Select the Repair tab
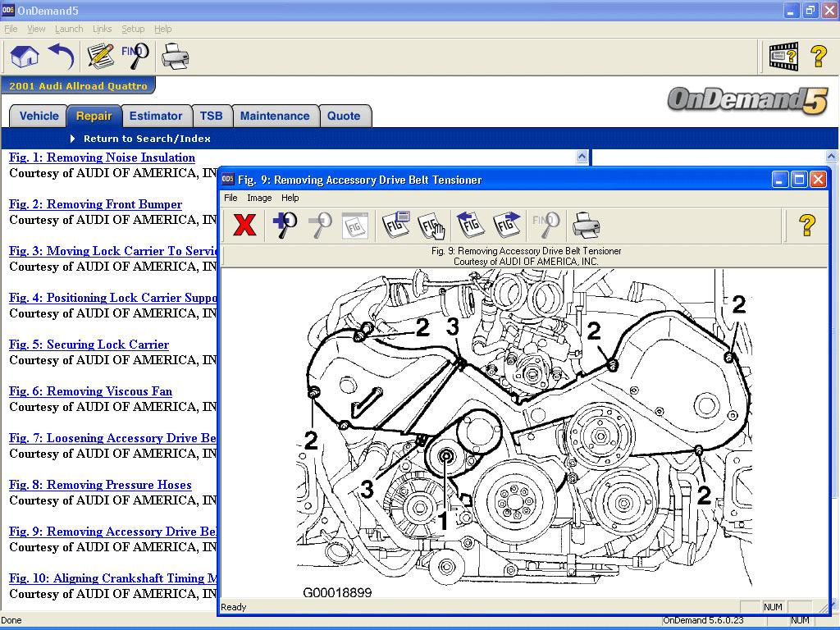This screenshot has width=840, height=630. point(94,116)
